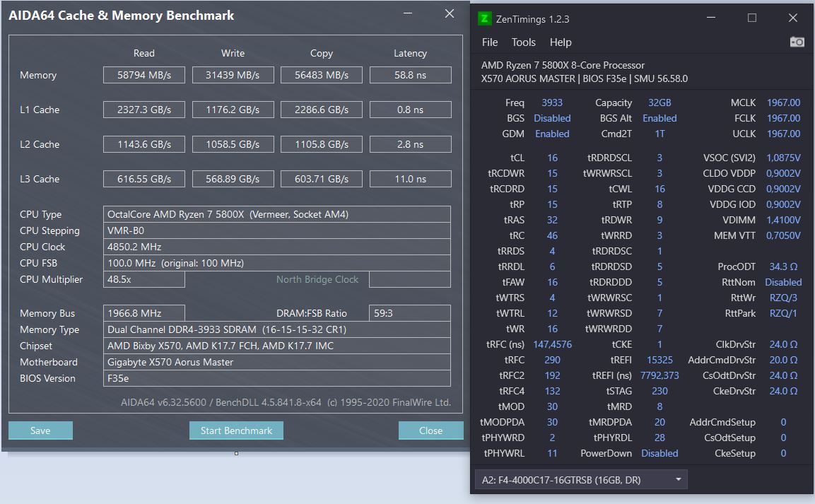Image resolution: width=815 pixels, height=504 pixels.
Task: Click the GDM Enabled value
Action: tap(552, 134)
